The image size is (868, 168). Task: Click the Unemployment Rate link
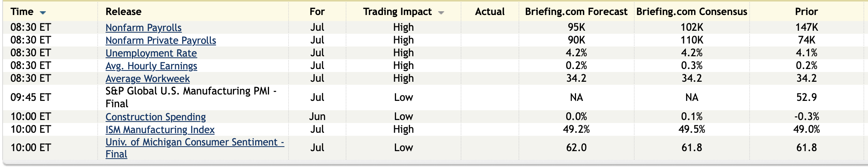(151, 53)
